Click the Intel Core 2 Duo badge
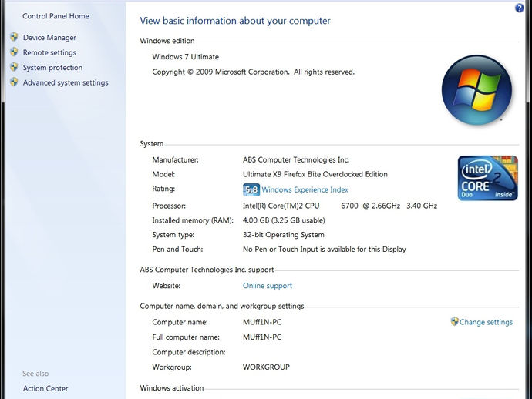Screen dimensions: 532x399 (487, 178)
